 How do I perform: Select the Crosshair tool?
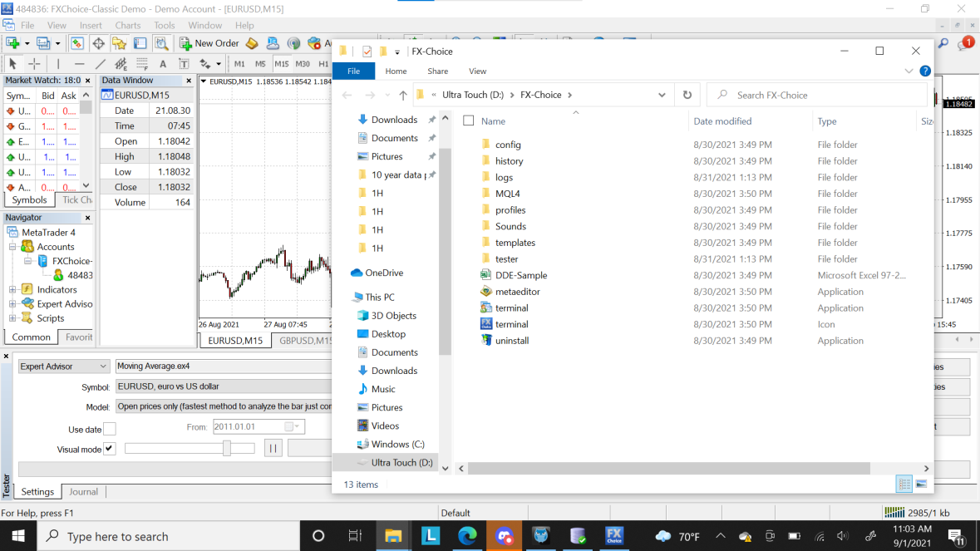click(x=34, y=64)
